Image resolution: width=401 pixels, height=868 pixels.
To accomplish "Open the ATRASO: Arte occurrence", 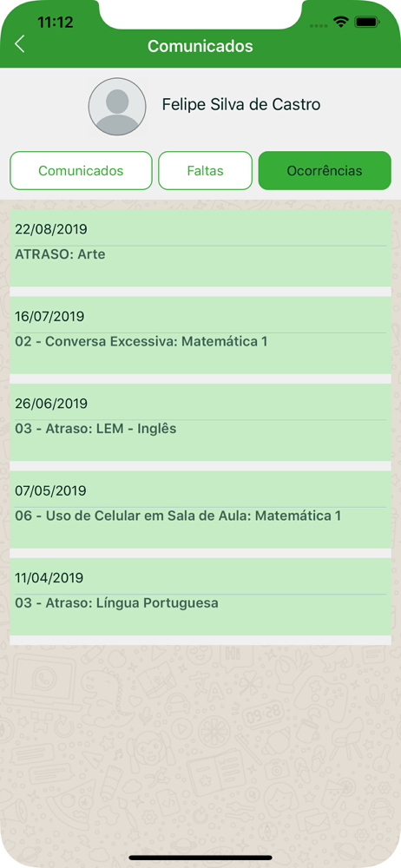I will click(200, 248).
